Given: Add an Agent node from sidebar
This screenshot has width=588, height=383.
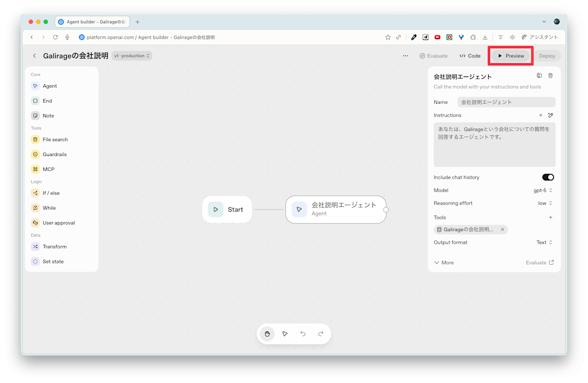Looking at the screenshot, I should [x=44, y=86].
